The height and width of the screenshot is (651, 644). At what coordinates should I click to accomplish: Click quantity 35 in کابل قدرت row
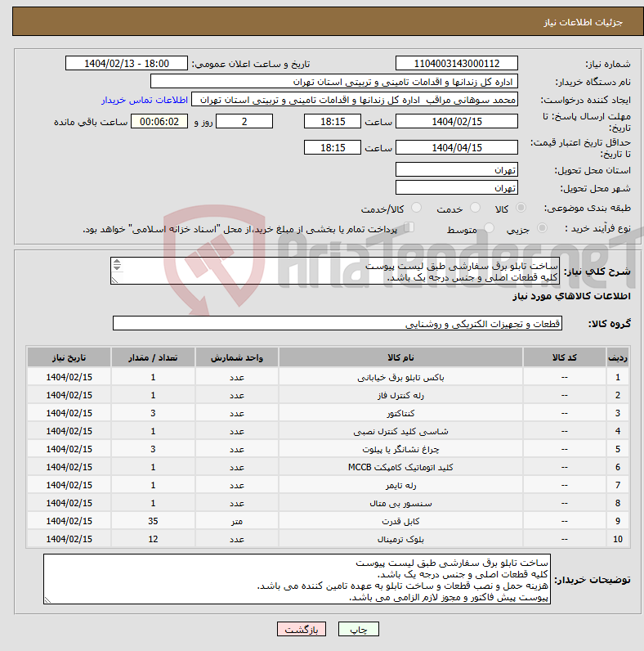[x=153, y=521]
